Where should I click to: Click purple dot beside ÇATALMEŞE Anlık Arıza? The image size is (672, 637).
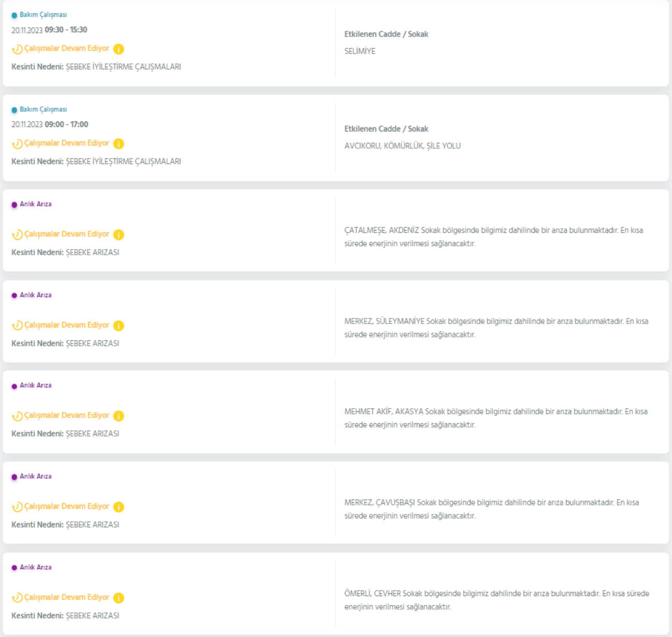[x=15, y=205]
